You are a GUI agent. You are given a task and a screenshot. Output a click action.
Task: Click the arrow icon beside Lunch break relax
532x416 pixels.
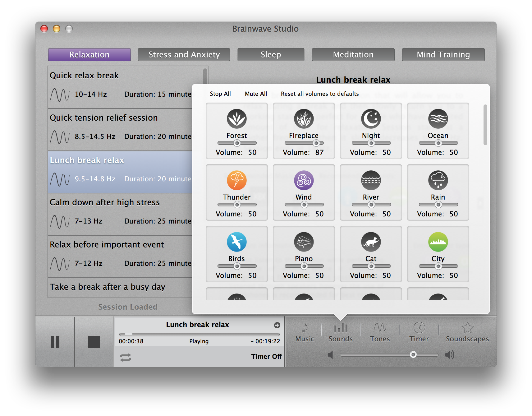coord(277,325)
